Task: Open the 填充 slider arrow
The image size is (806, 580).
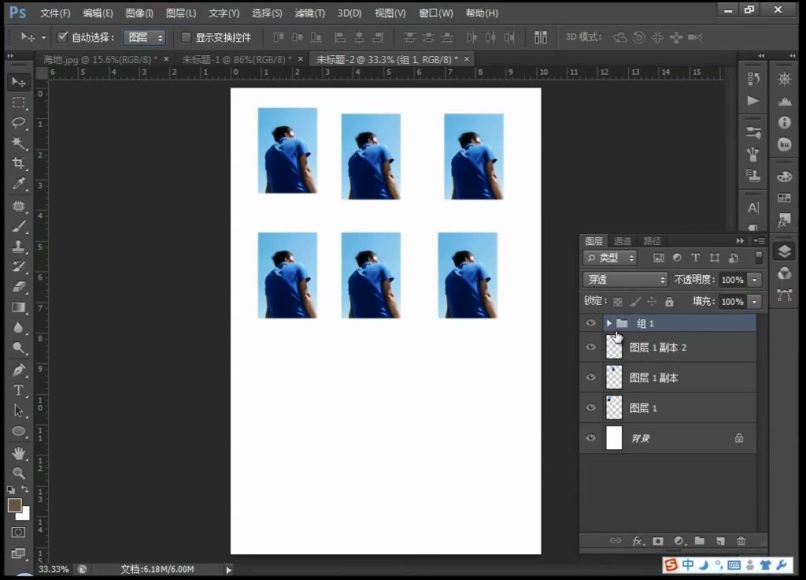Action: (755, 302)
